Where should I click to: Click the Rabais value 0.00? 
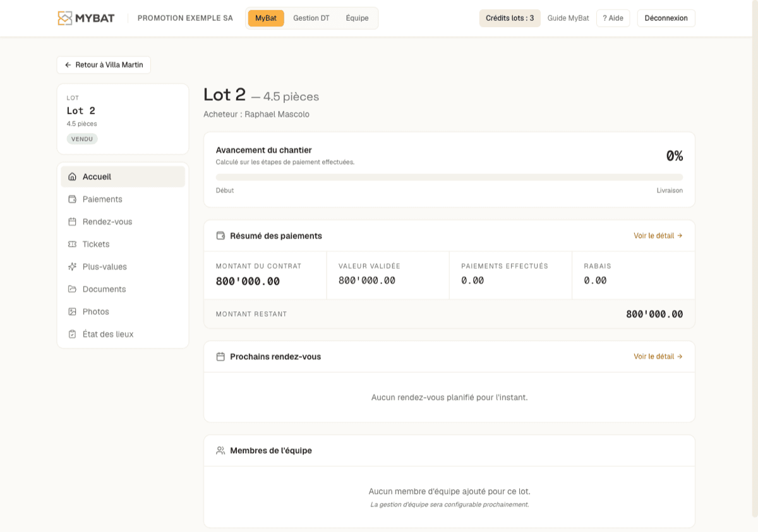(595, 281)
